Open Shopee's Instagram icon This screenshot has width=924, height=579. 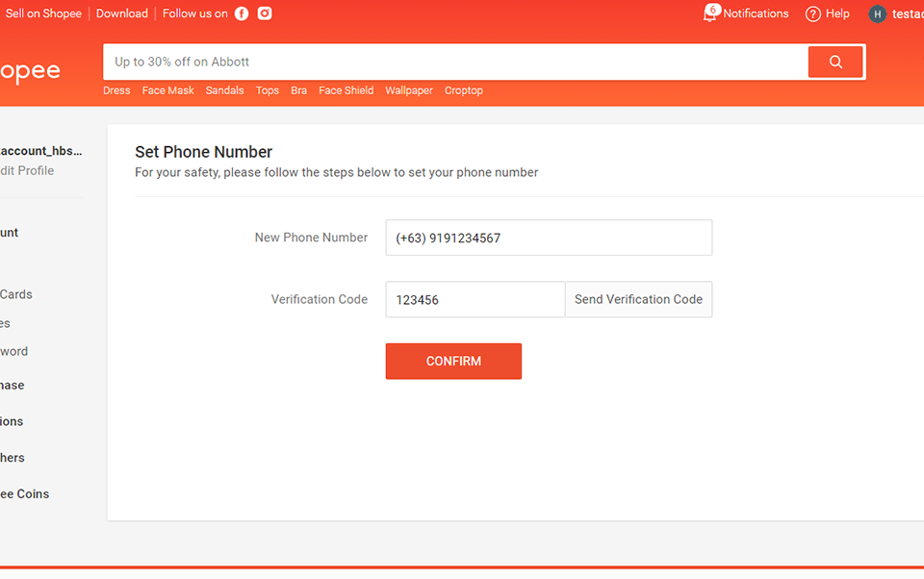point(265,13)
